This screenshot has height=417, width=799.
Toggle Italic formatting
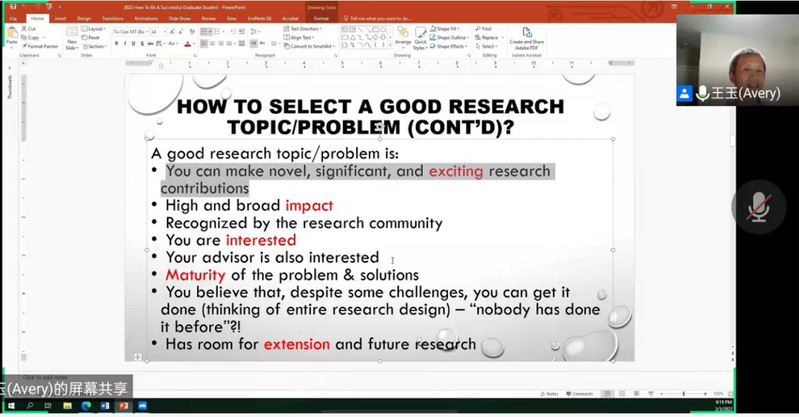pyautogui.click(x=123, y=44)
